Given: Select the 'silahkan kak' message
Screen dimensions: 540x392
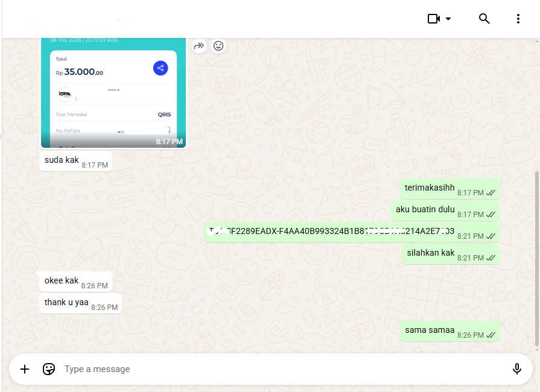Looking at the screenshot, I should pos(451,254).
